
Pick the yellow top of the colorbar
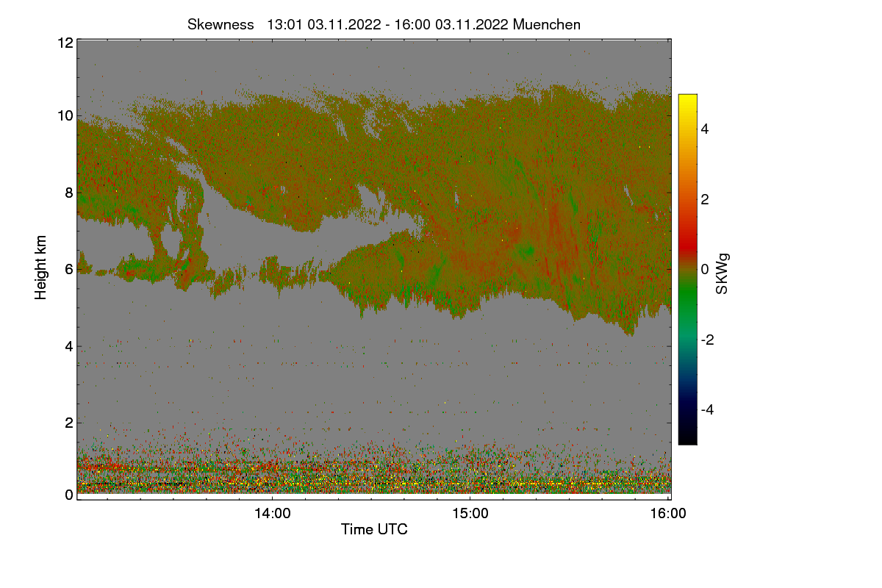tap(687, 99)
